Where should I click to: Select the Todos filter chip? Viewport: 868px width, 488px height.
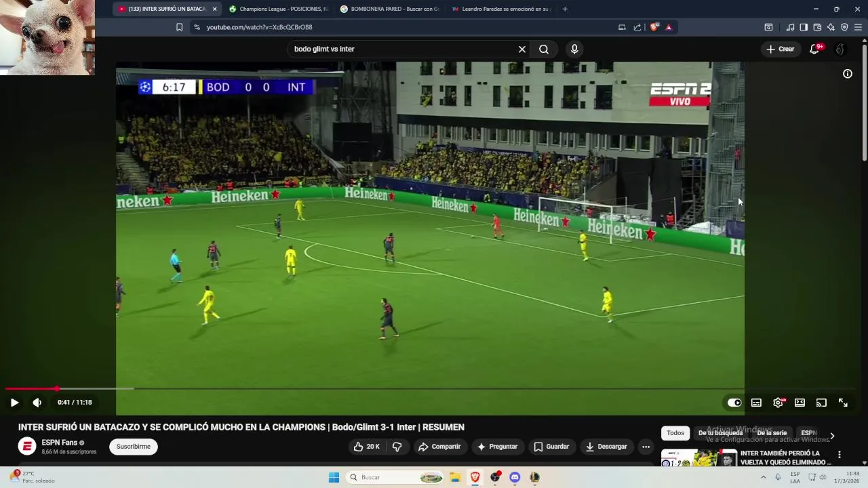[675, 433]
